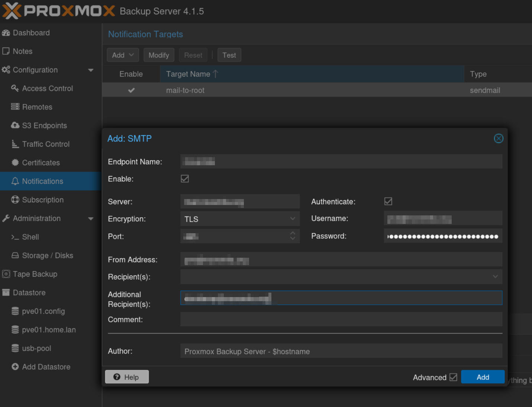The width and height of the screenshot is (532, 407).
Task: Open the Notes section
Action: [x=23, y=51]
